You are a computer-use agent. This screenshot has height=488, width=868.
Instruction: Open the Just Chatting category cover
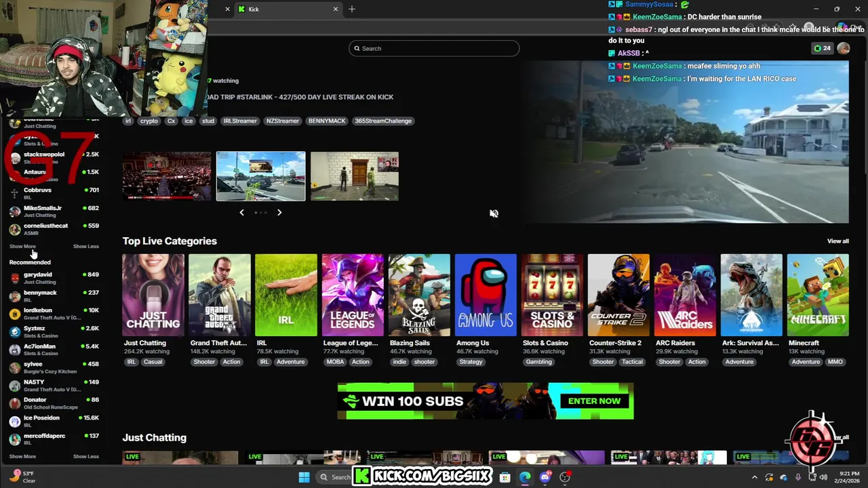click(153, 295)
